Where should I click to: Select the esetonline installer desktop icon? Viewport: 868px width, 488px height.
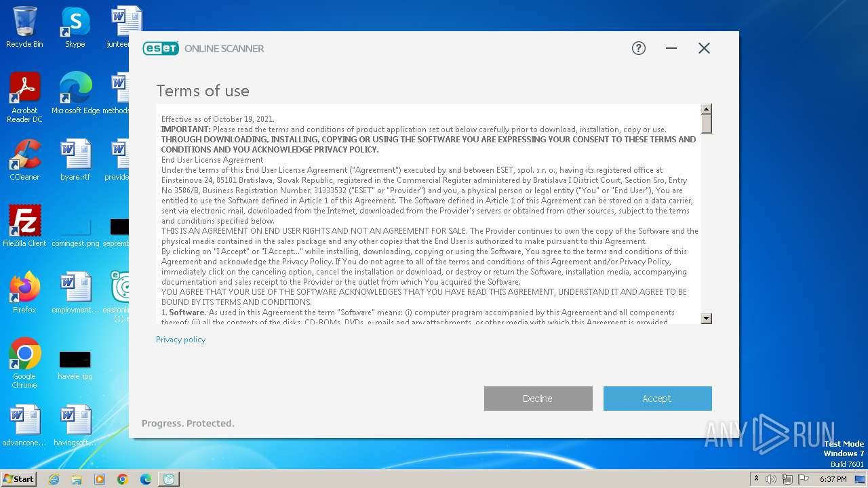[x=120, y=296]
